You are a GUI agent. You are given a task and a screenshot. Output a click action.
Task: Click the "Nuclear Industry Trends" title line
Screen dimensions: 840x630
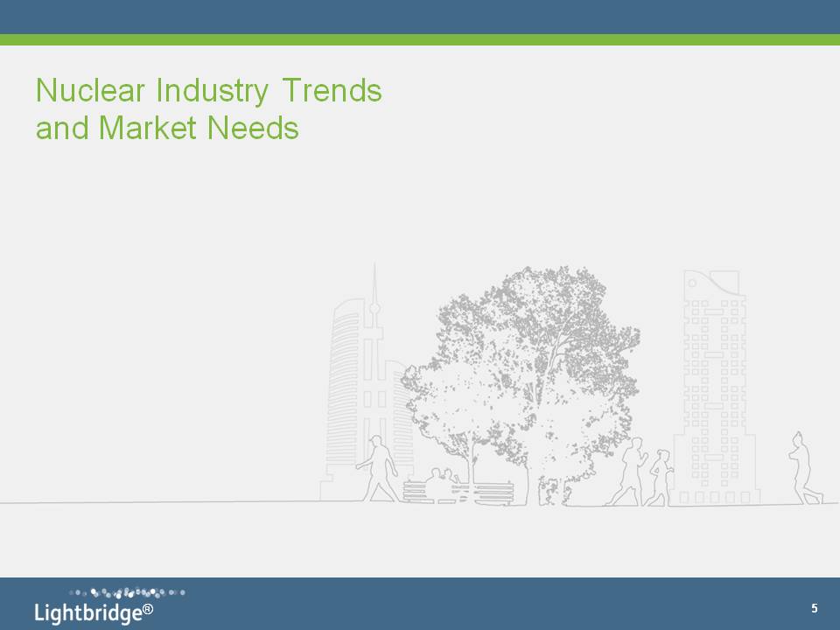(208, 91)
